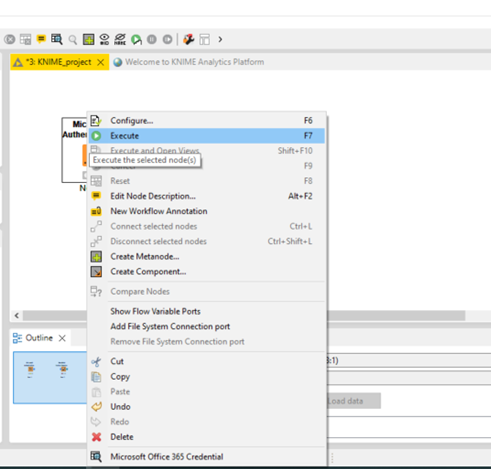Image resolution: width=491 pixels, height=469 pixels.
Task: Click Compare Nodes menu entry
Action: pos(207,292)
